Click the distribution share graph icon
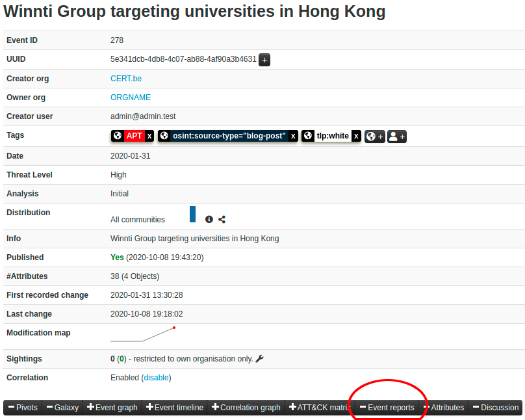 [x=222, y=220]
